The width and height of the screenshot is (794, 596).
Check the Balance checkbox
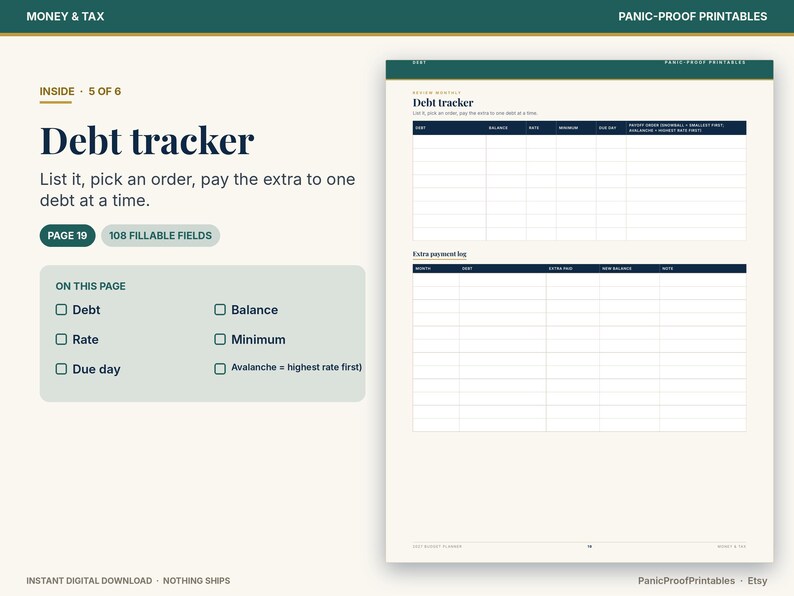(x=220, y=309)
